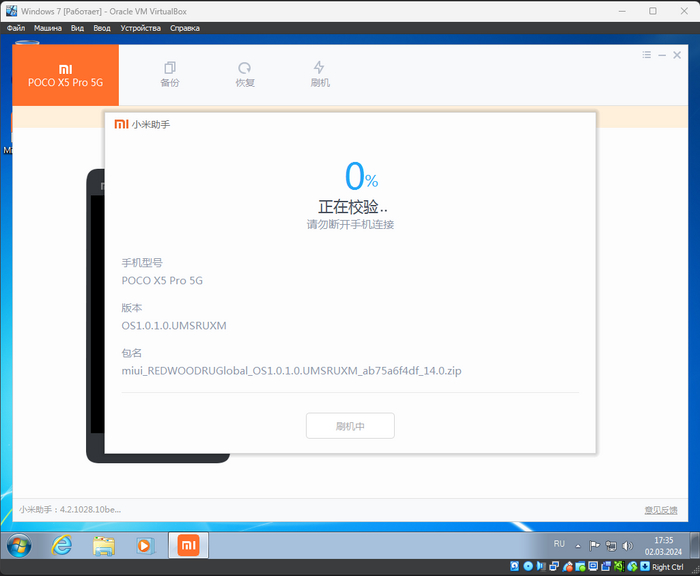Show hidden tray icons arrow
700x576 pixels.
point(578,546)
